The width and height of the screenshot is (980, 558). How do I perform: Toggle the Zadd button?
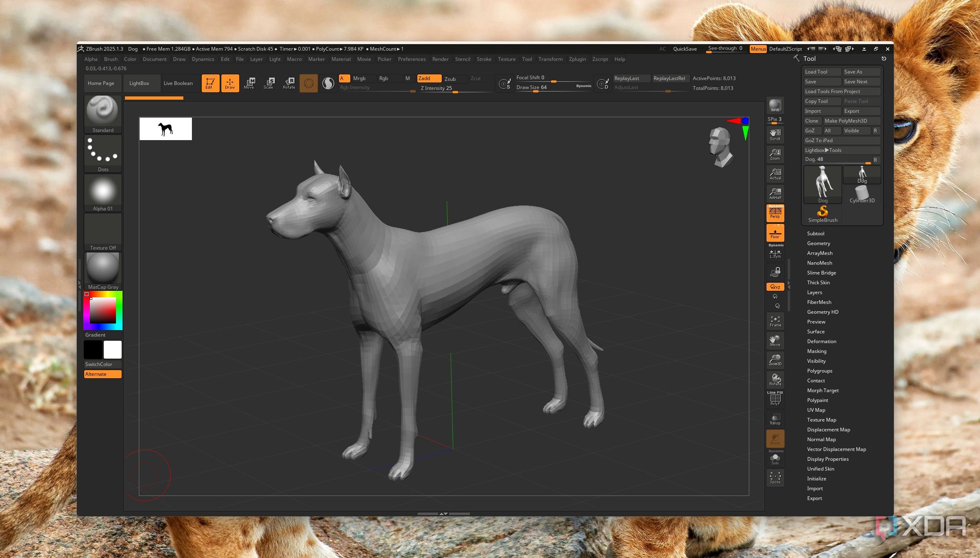click(x=429, y=78)
